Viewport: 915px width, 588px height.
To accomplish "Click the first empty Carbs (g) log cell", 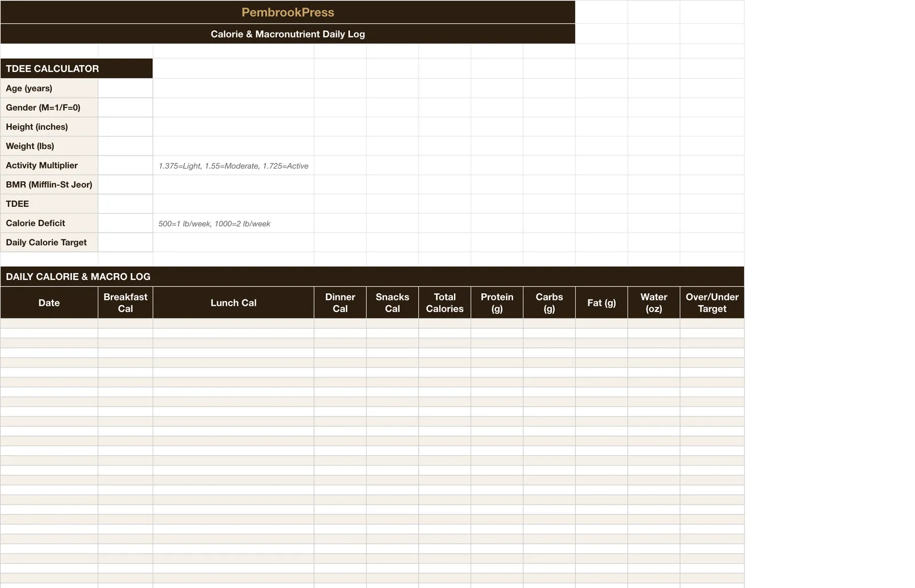I will click(550, 323).
